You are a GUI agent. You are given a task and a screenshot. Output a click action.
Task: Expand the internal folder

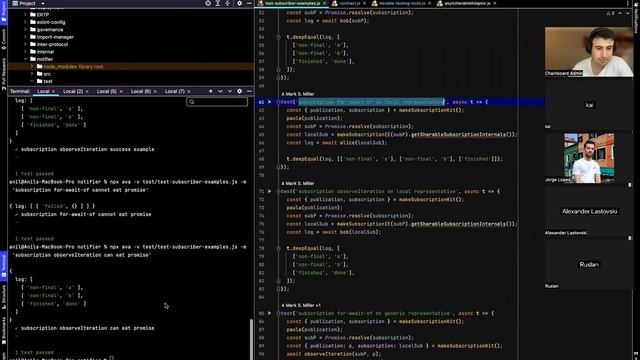click(25, 51)
